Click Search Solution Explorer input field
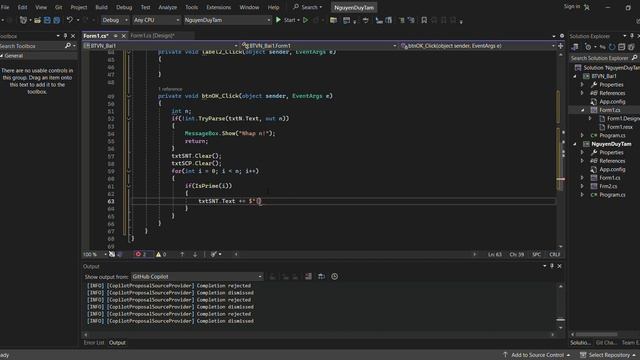640x360 pixels. (600, 58)
